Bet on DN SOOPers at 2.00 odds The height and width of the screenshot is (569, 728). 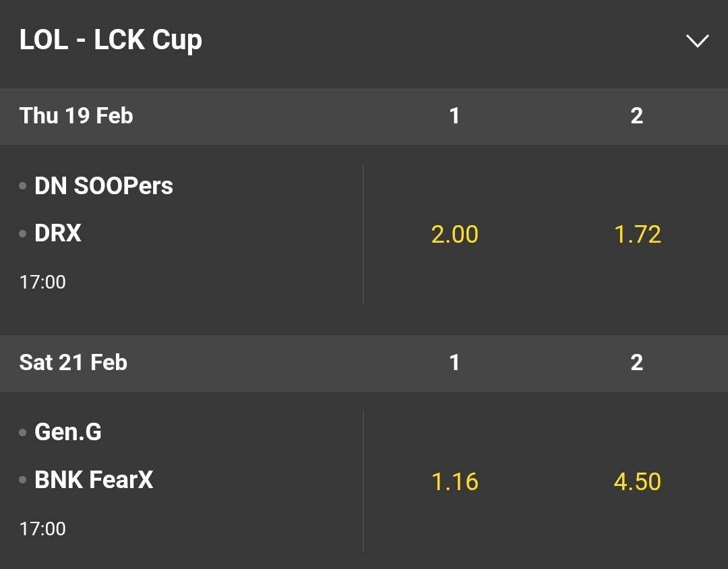coord(454,235)
